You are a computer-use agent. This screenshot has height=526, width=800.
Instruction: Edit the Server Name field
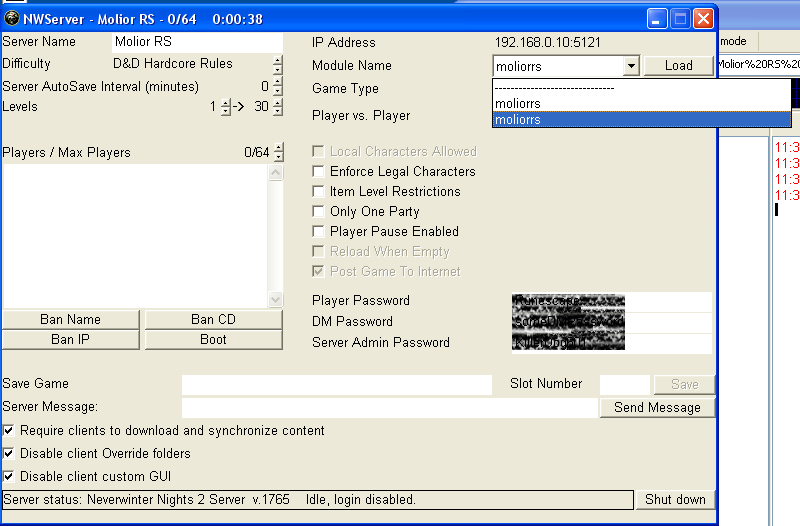pos(197,42)
